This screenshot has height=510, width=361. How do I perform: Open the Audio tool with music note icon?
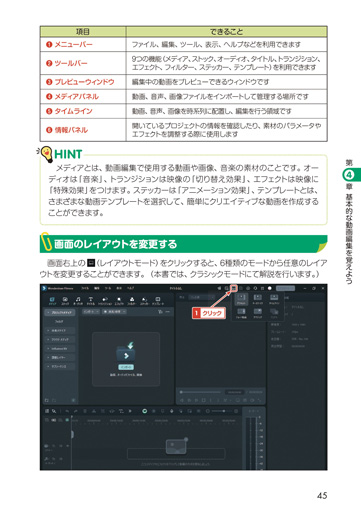(x=78, y=301)
